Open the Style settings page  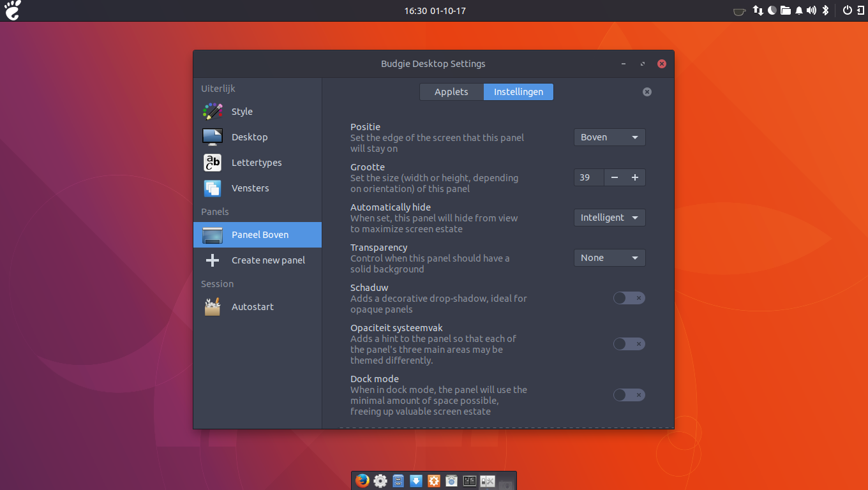click(x=242, y=112)
